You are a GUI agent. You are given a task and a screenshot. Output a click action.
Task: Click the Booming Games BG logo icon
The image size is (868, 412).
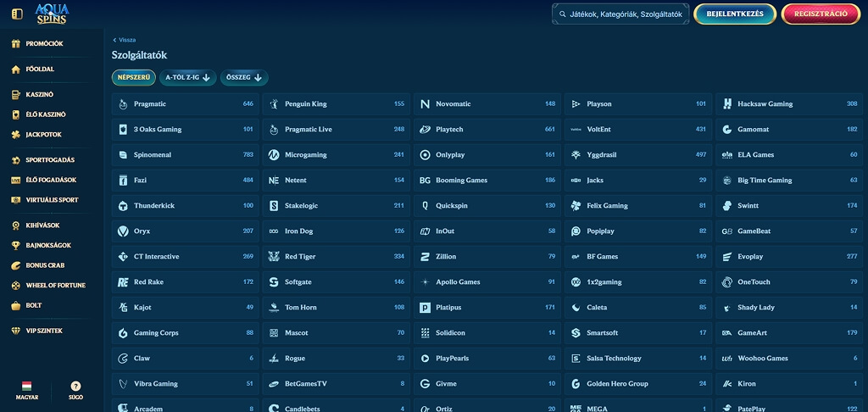tap(426, 181)
